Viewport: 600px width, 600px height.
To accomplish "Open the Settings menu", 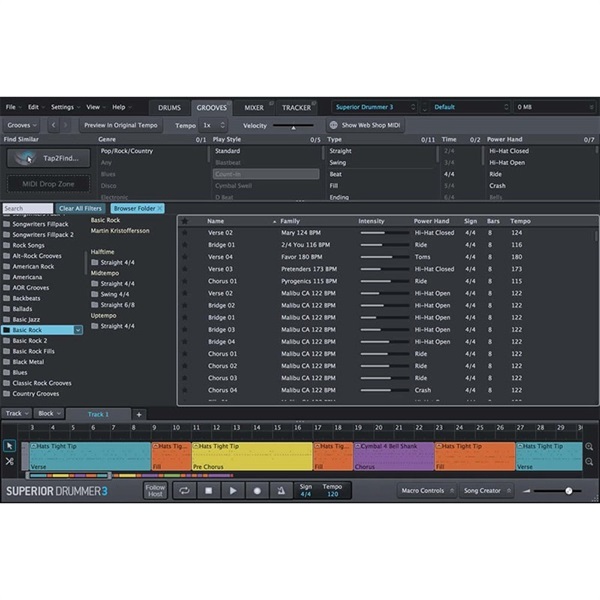I will click(x=65, y=107).
